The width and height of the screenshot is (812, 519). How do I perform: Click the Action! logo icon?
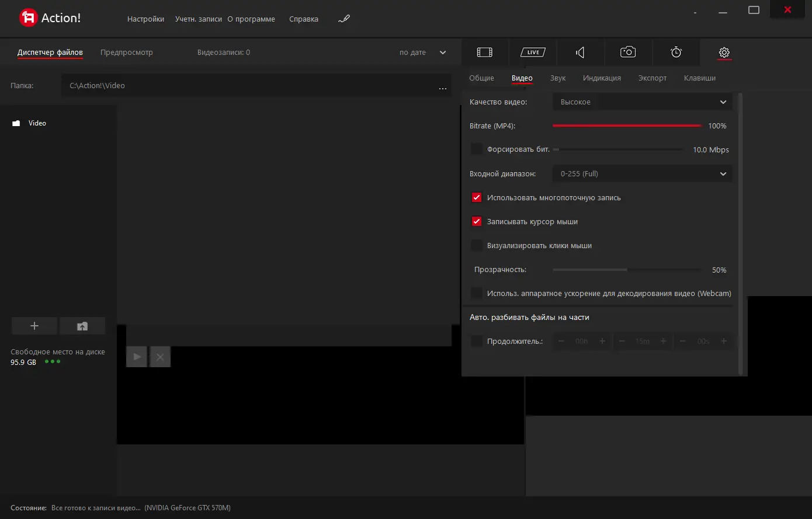[28, 18]
